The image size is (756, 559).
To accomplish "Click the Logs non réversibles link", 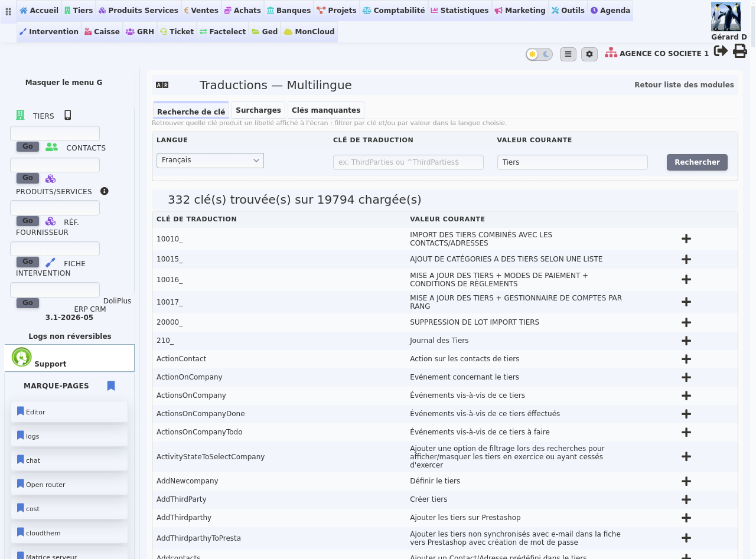I will pos(70,336).
